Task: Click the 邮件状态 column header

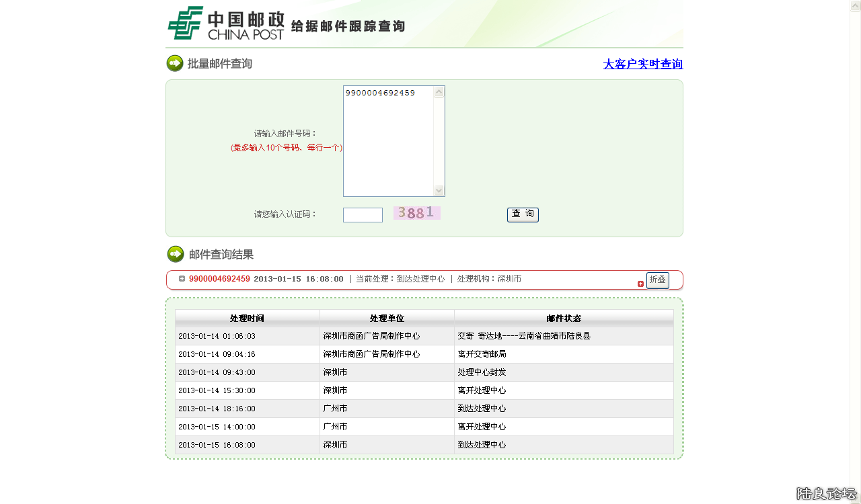Action: click(x=564, y=318)
